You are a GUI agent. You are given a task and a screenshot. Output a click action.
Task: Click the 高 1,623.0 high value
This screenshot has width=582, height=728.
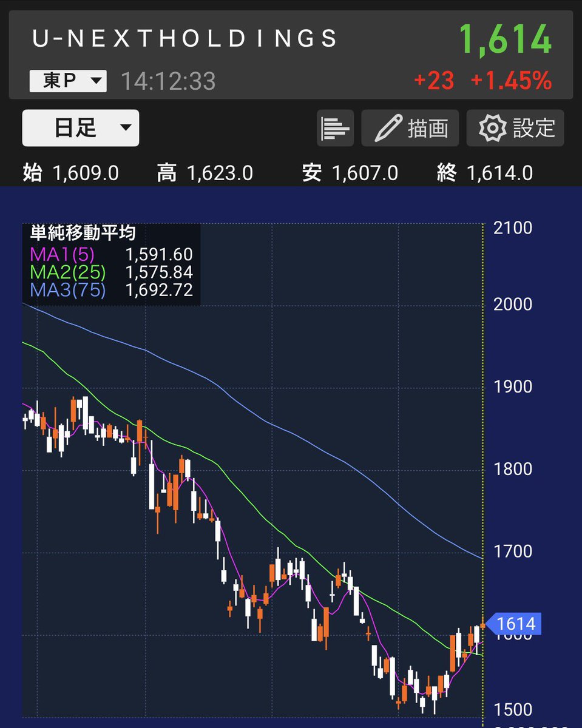pos(205,174)
